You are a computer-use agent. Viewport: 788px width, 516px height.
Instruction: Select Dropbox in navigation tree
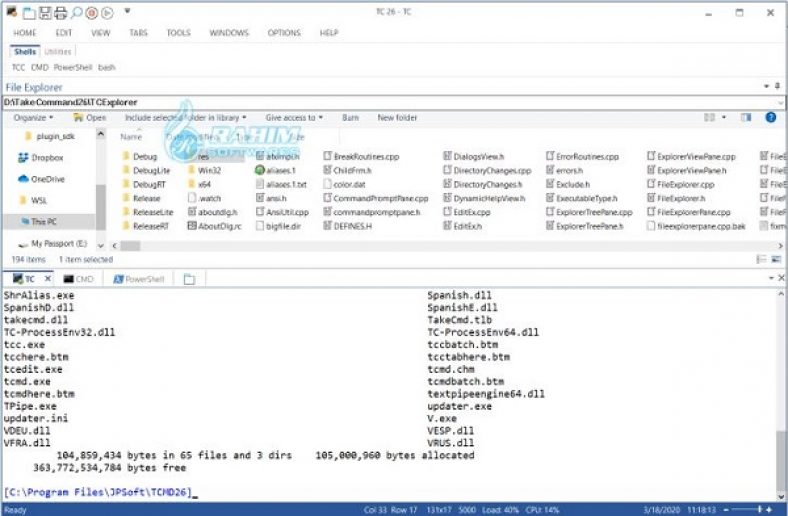pyautogui.click(x=41, y=158)
